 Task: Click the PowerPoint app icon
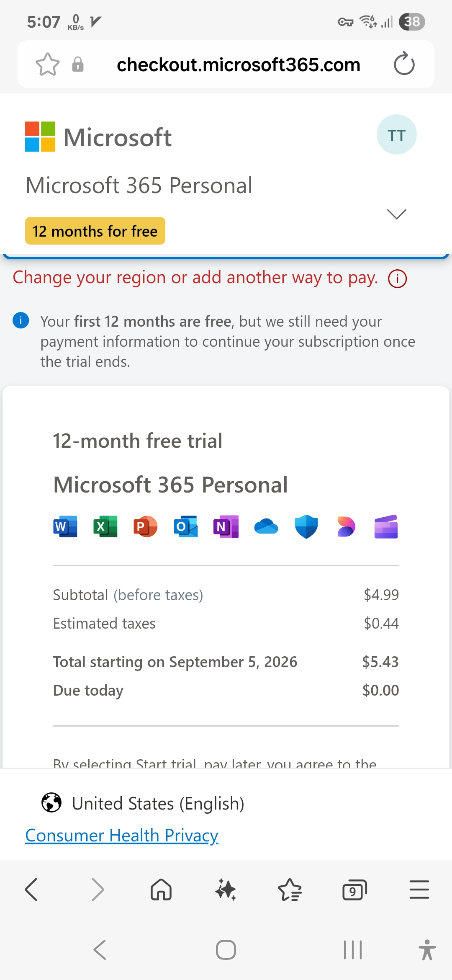pos(145,526)
